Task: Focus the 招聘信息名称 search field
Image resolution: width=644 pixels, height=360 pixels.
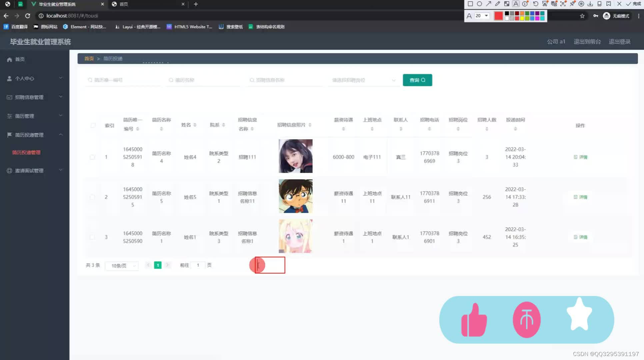Action: pos(285,80)
